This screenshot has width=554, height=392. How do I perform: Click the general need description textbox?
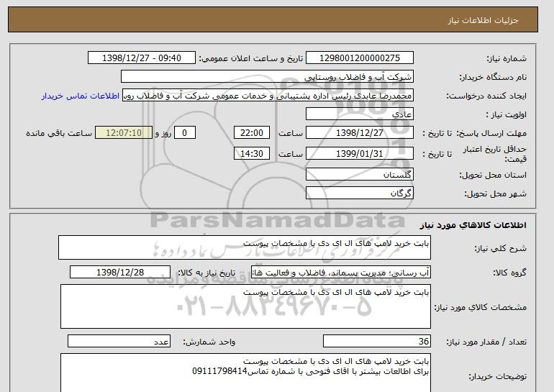[245, 247]
